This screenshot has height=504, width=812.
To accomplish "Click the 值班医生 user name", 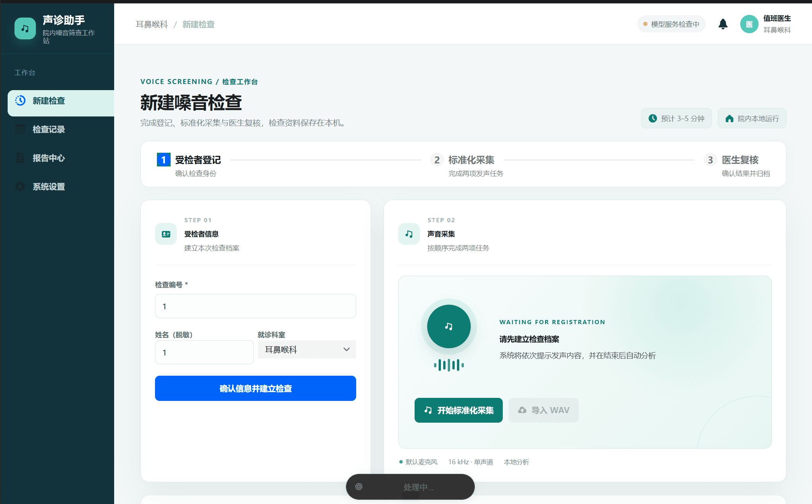I will (x=777, y=18).
